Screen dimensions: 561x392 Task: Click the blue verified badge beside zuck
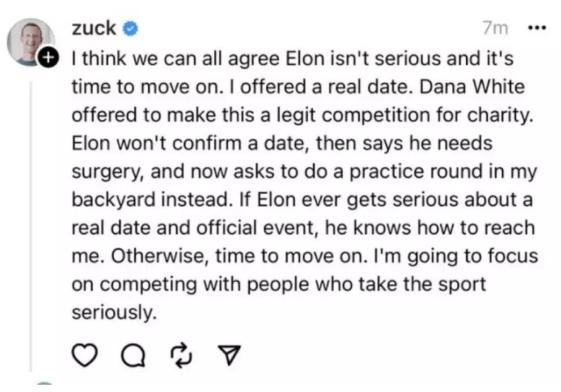coord(131,29)
